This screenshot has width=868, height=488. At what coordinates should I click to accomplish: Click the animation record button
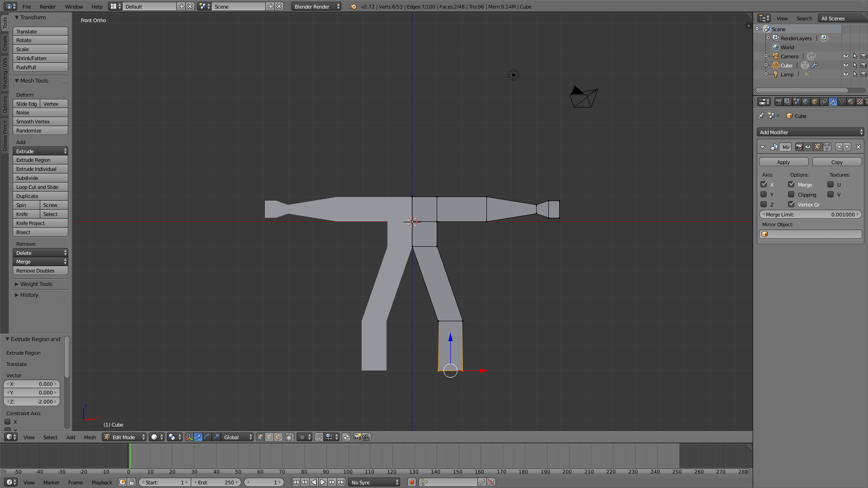click(x=411, y=482)
